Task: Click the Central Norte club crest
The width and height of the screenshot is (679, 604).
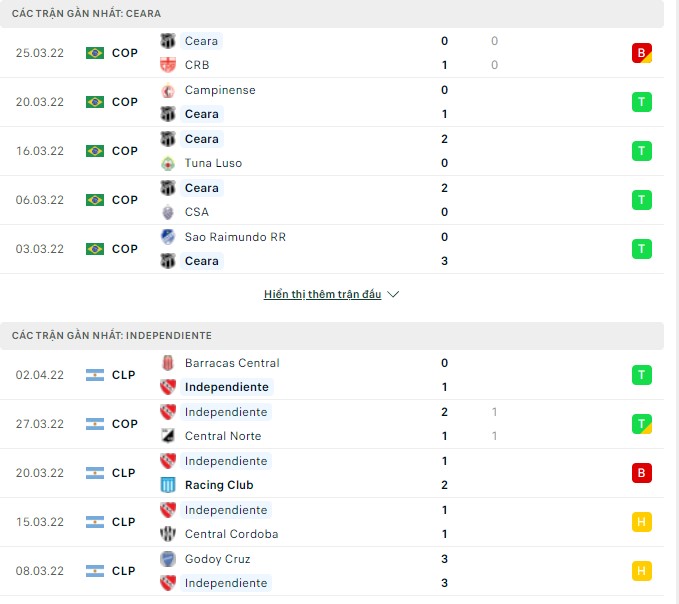Action: pyautogui.click(x=168, y=436)
